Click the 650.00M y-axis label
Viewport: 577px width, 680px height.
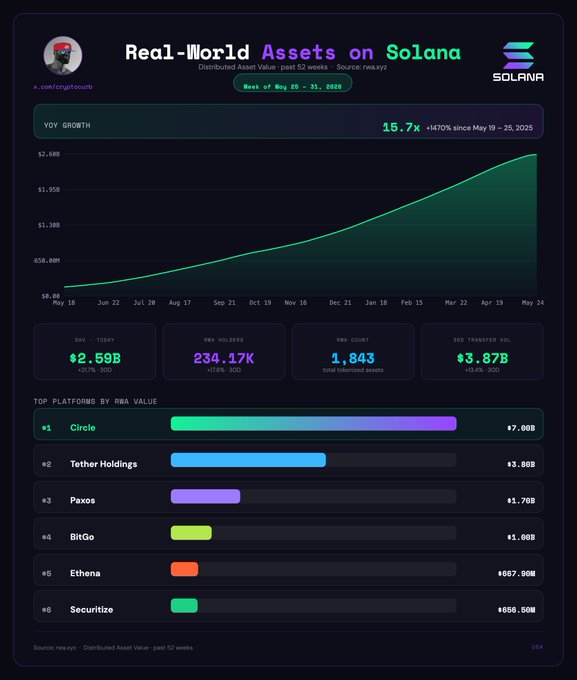click(47, 261)
